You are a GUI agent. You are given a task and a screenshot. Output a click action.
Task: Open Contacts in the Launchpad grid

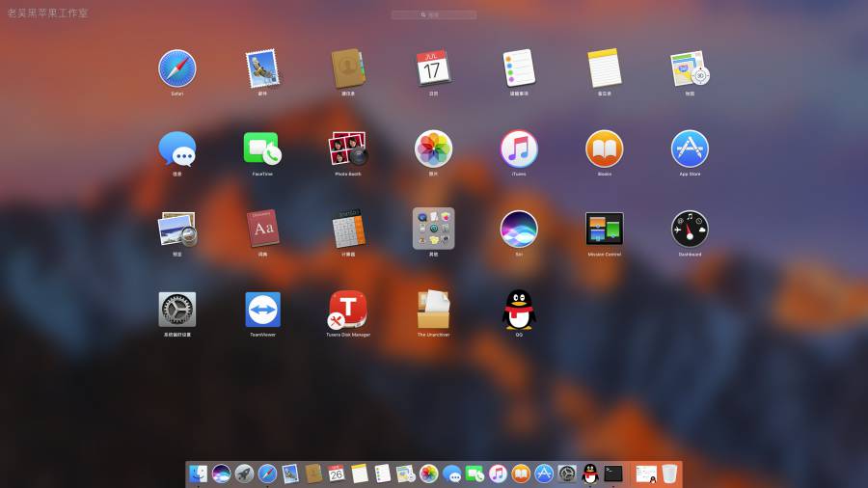coord(348,68)
